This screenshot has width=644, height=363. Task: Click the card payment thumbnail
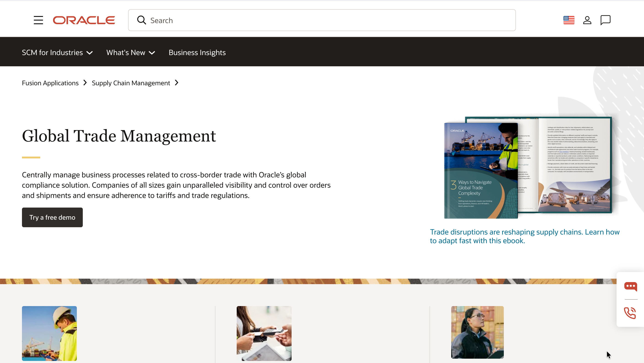tap(264, 333)
